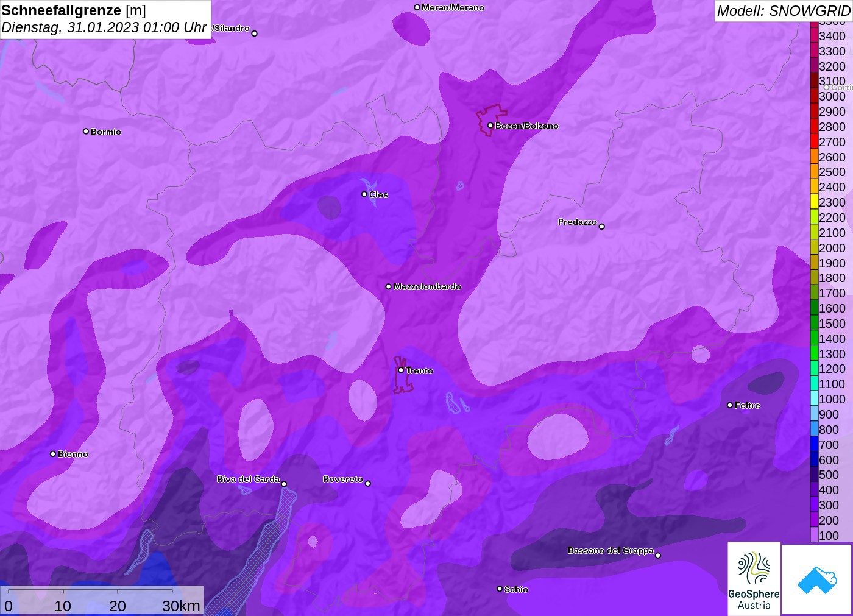Viewport: 853px width, 616px height.
Task: Click the Trento city boundary outline
Action: [x=403, y=375]
